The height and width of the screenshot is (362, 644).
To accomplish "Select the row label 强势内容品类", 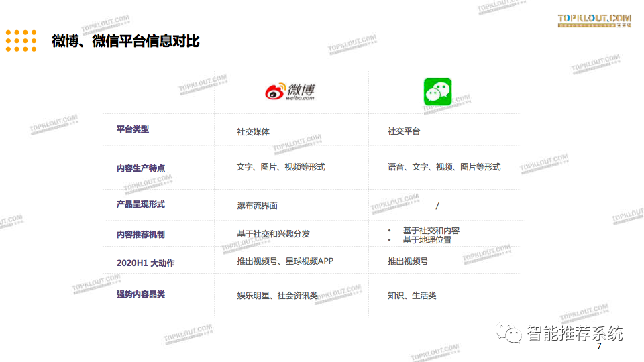I will [x=141, y=294].
